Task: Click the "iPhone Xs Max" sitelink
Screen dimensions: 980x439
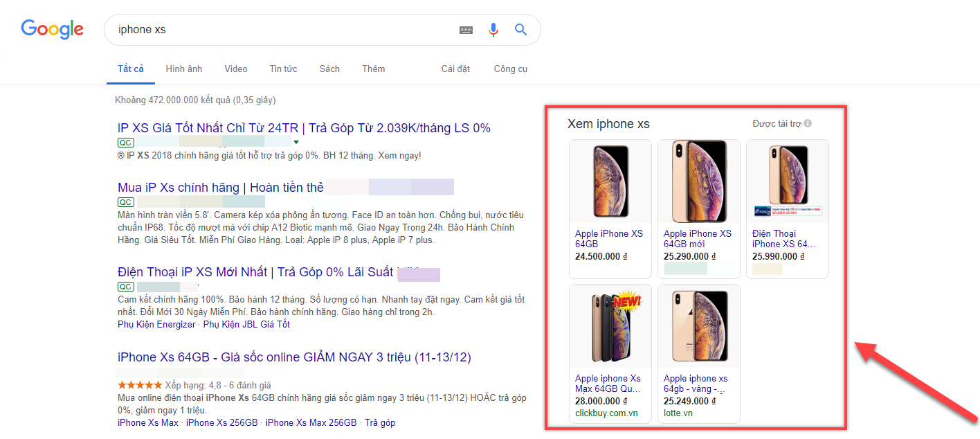Action: [147, 422]
